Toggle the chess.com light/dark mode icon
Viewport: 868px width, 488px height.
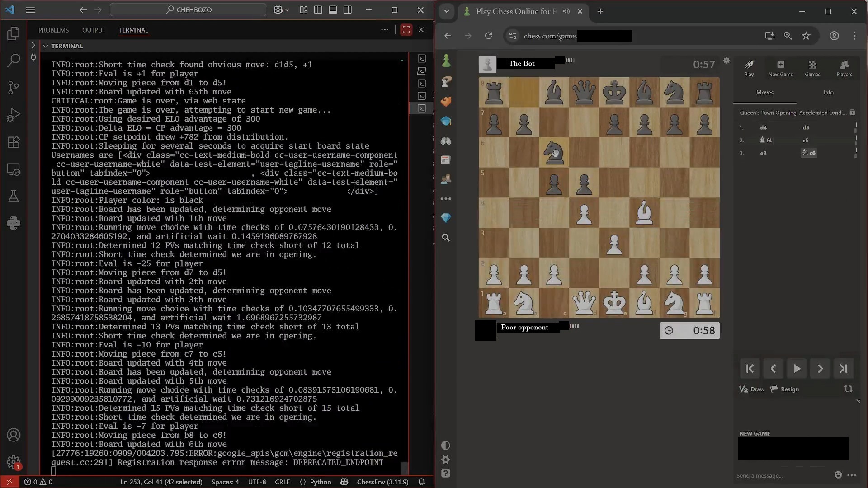(445, 446)
